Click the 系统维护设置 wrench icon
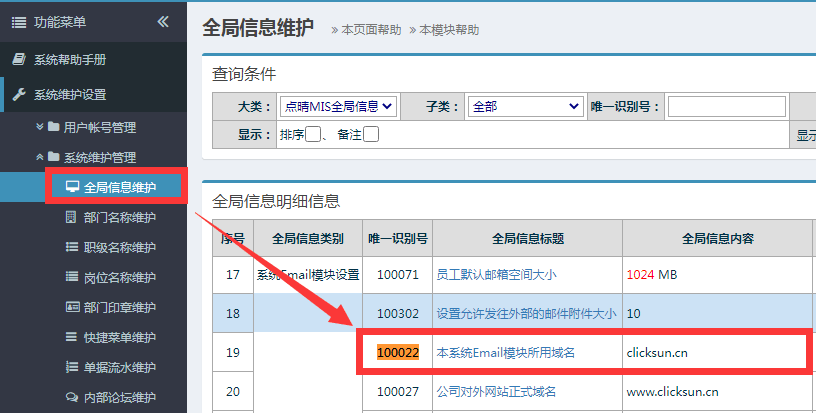 19,95
